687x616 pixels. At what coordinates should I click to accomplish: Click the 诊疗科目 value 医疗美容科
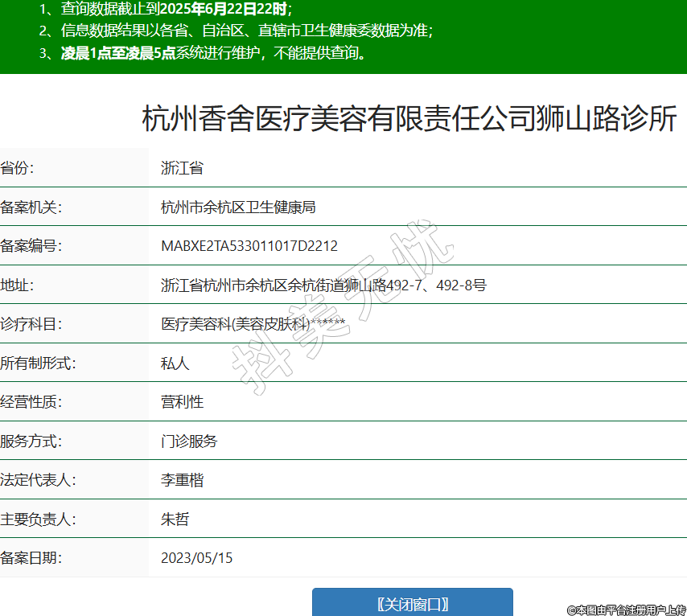tap(253, 324)
